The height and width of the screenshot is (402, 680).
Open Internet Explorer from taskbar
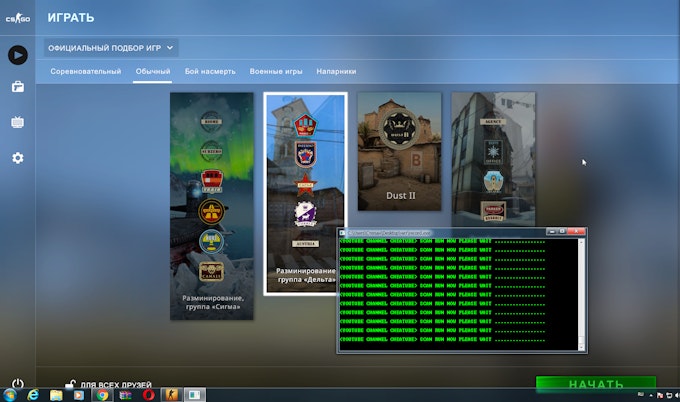[33, 395]
